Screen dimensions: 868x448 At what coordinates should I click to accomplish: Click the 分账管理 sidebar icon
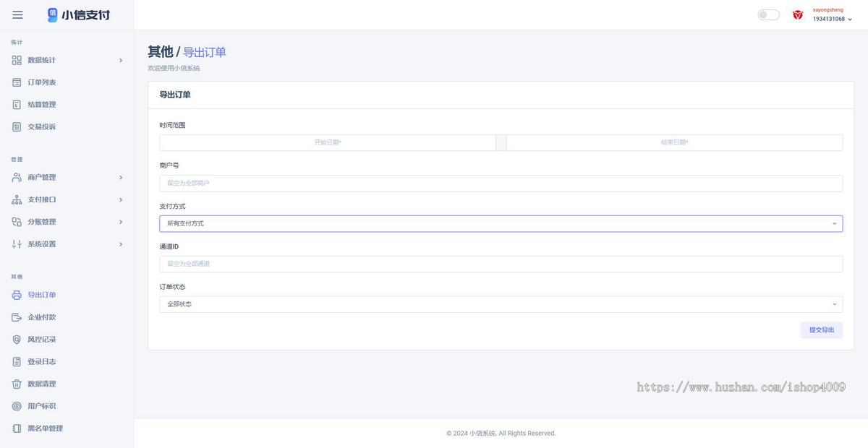pos(17,222)
